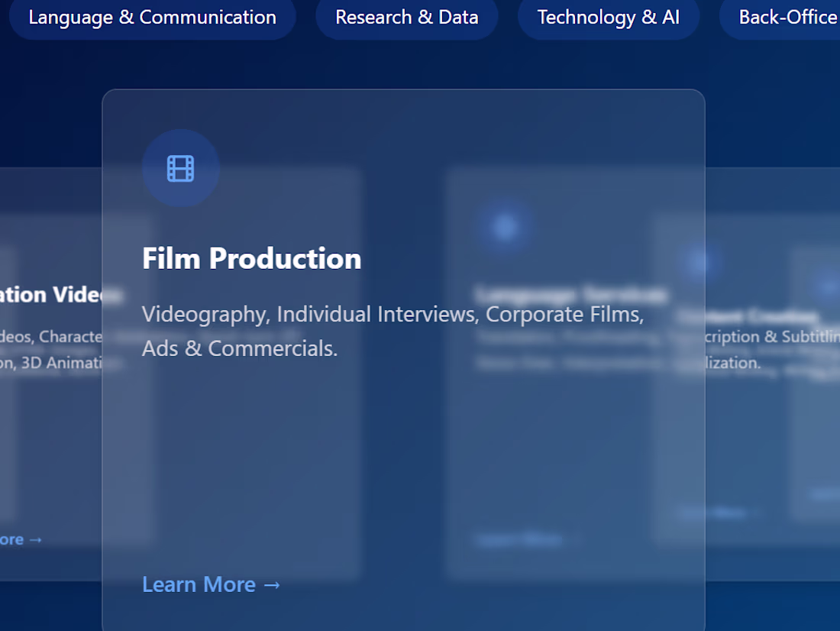Select the Language Services circular icon
840x631 pixels.
[504, 225]
